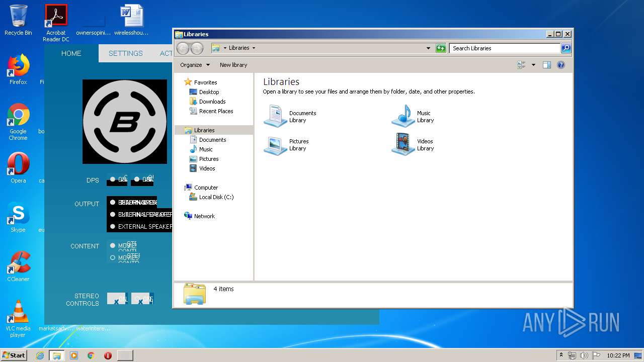Screen dimensions: 644x362
Task: Open the Start menu
Action: 14,355
